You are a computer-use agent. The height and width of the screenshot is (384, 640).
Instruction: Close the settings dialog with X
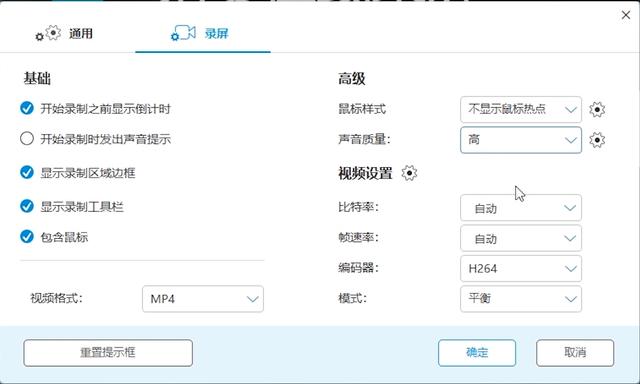(x=626, y=15)
